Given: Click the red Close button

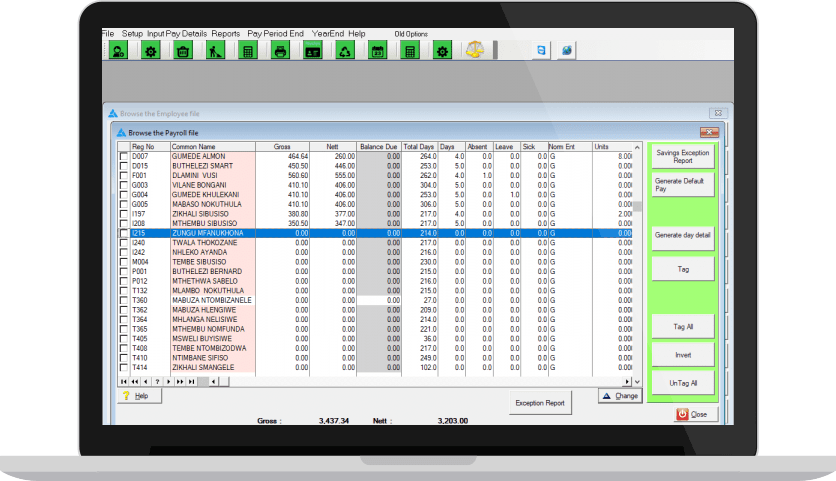Looking at the screenshot, I should pyautogui.click(x=696, y=414).
